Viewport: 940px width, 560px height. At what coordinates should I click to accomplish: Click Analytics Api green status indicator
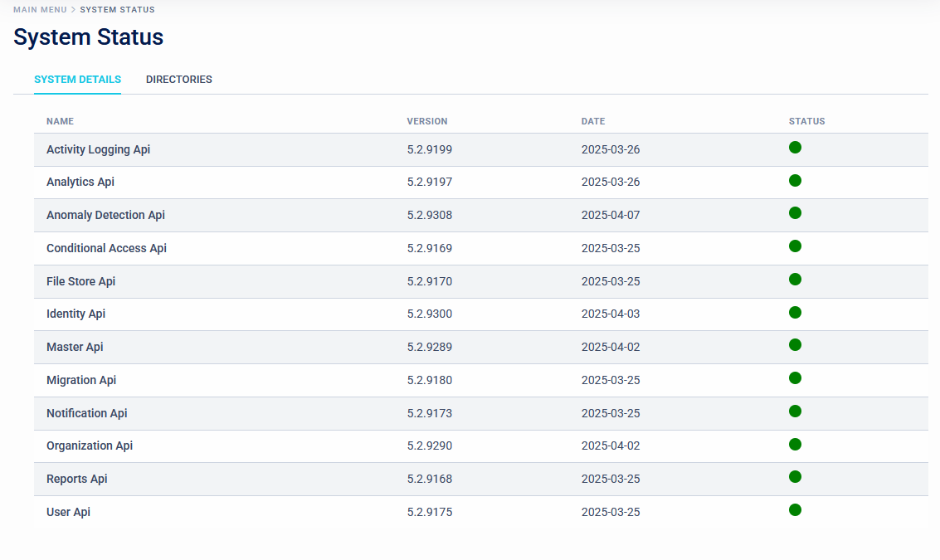point(795,180)
